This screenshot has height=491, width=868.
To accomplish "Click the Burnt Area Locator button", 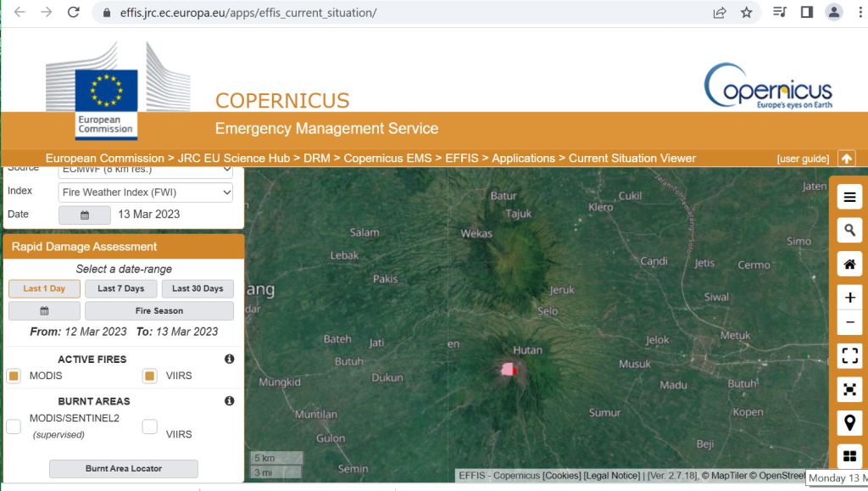I will [x=123, y=468].
